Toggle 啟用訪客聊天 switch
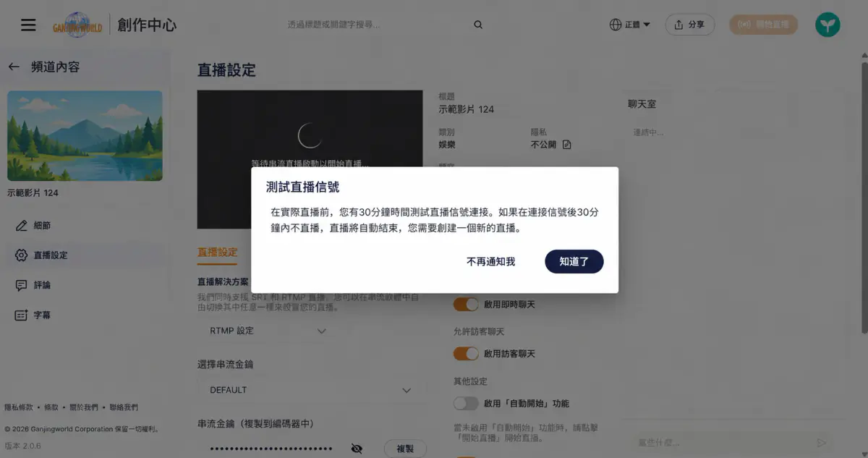The width and height of the screenshot is (868, 458). 466,354
